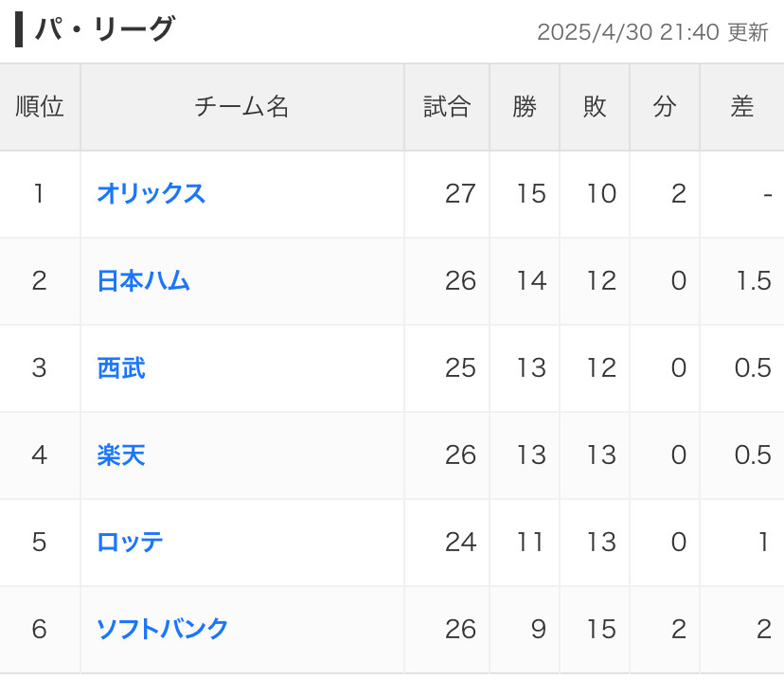Image resolution: width=784 pixels, height=696 pixels.
Task: Select the 楽天 team link
Action: (x=121, y=455)
